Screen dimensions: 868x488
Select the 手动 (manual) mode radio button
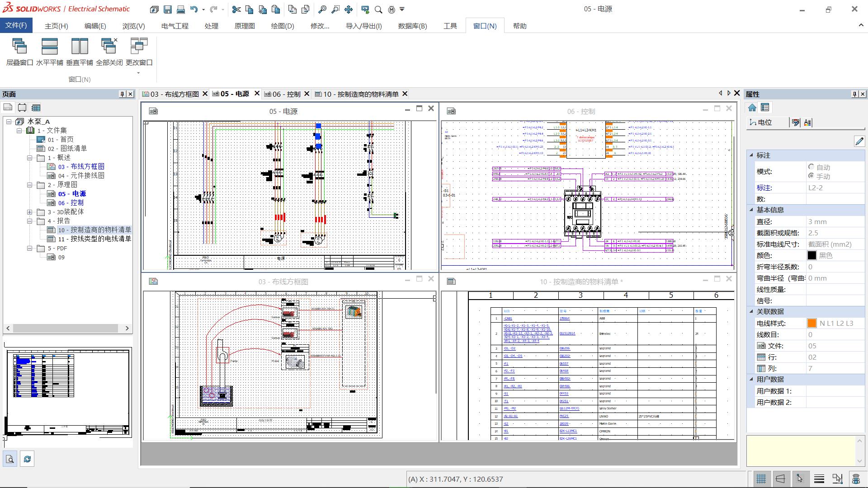point(811,176)
